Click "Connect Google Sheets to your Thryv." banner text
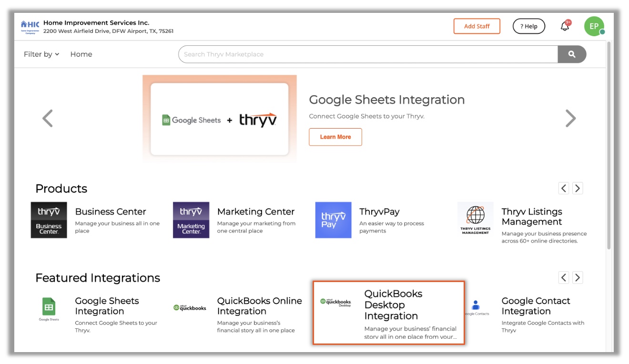Viewport: 629px width, 364px height. click(x=366, y=116)
